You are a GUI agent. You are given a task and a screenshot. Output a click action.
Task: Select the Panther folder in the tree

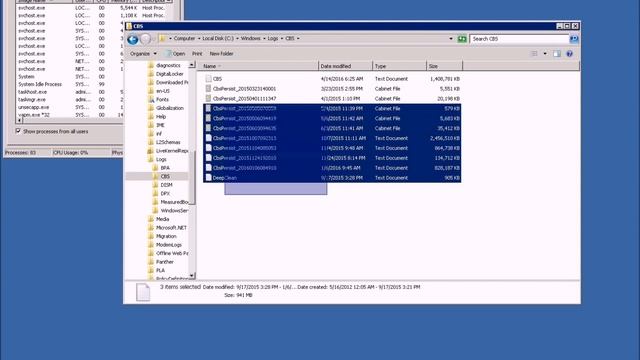tap(164, 262)
